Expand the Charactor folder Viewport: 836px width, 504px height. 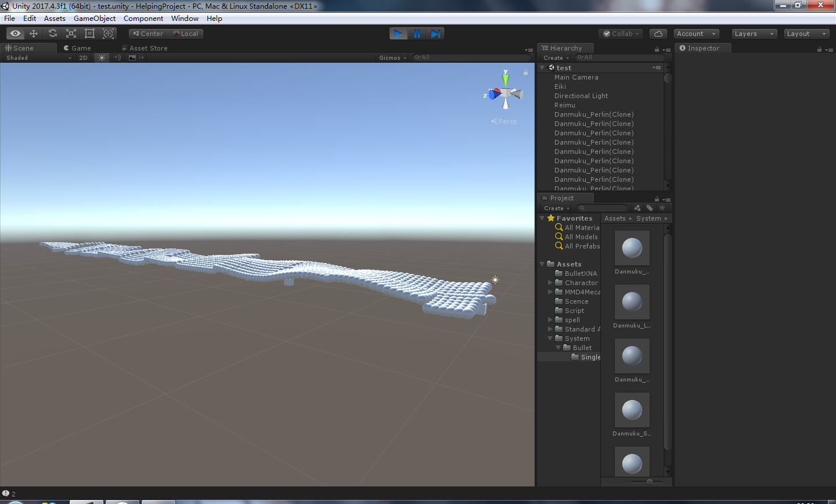(550, 283)
